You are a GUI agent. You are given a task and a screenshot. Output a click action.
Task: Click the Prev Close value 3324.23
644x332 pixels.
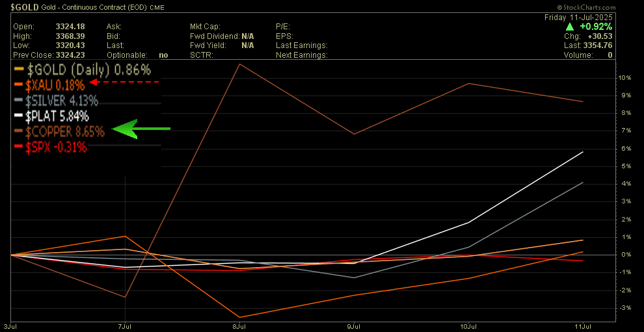pyautogui.click(x=72, y=55)
